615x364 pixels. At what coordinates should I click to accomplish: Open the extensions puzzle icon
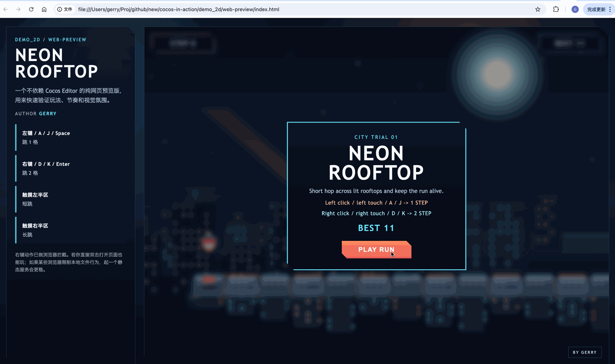556,9
